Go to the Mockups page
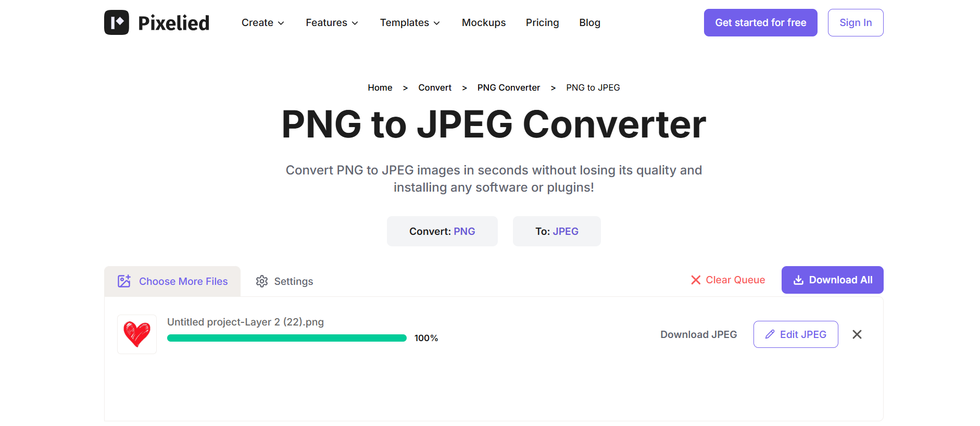The image size is (980, 426). click(484, 22)
